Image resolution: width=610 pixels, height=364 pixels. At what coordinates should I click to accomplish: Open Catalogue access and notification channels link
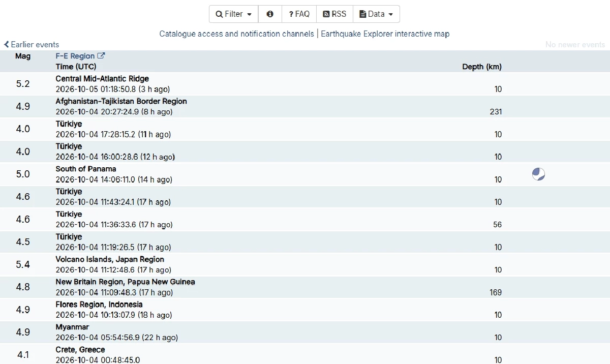point(236,34)
